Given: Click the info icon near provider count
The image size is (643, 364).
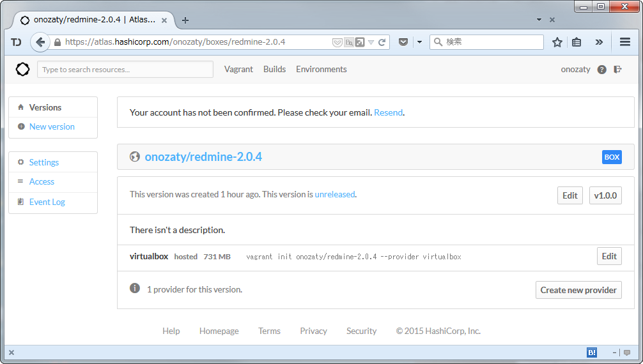Looking at the screenshot, I should (134, 288).
